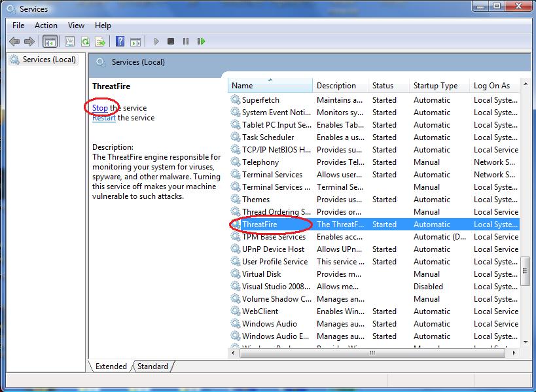This screenshot has height=392, width=536.
Task: Click the Restart the service link
Action: [x=104, y=118]
